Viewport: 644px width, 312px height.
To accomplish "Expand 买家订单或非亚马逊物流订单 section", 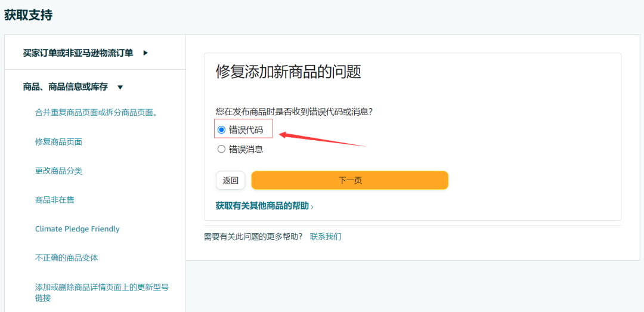I will [85, 52].
